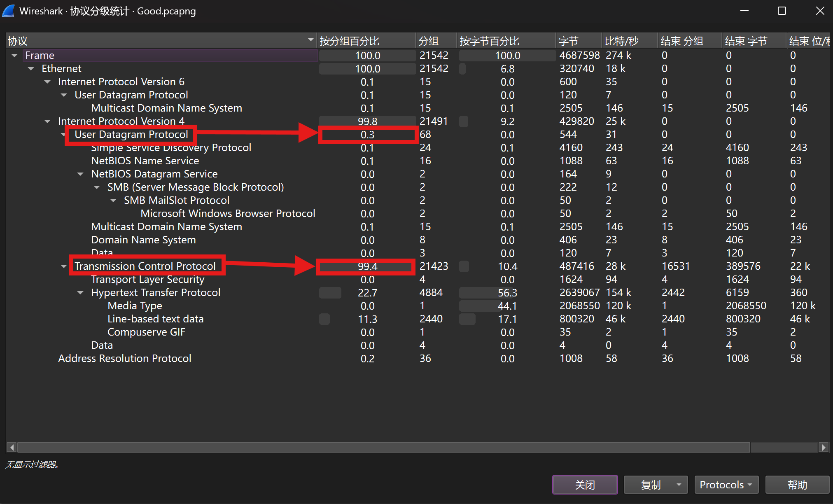Open the 复制 button dropdown arrow
Viewport: 833px width, 504px height.
tap(679, 485)
